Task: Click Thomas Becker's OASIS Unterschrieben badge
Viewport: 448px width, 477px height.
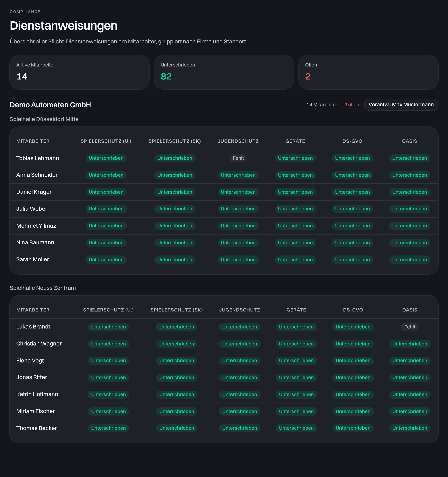Action: (410, 428)
